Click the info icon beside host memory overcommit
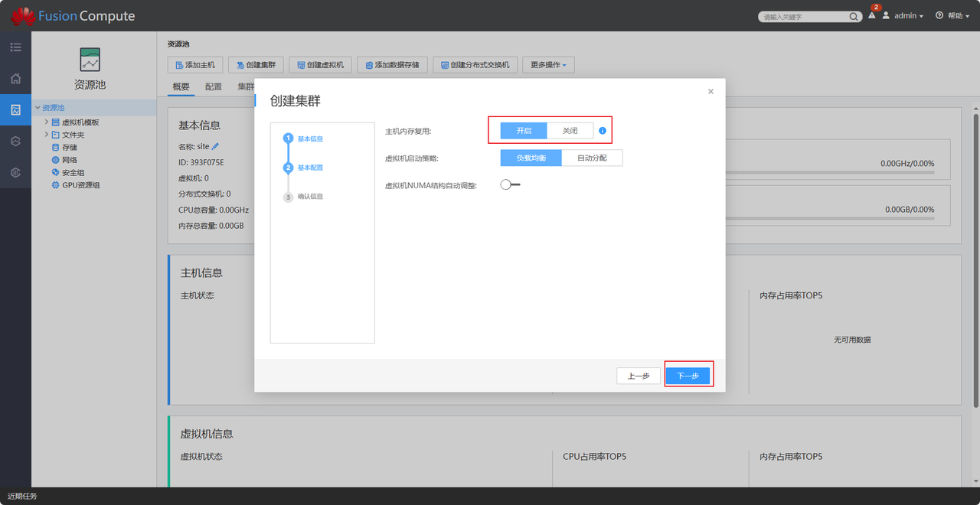This screenshot has width=980, height=505. 603,131
